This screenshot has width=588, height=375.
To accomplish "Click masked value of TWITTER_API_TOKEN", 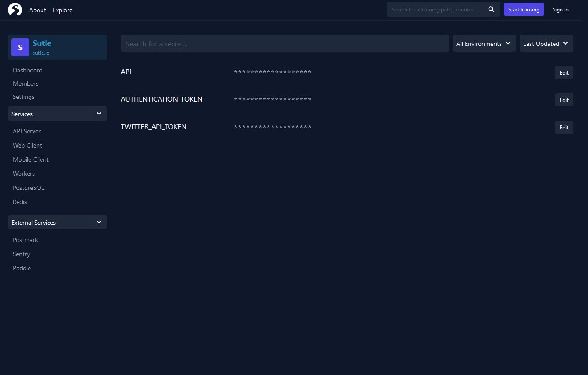I will point(273,127).
